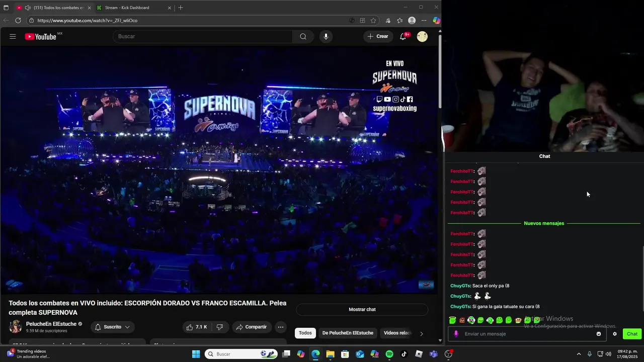The image size is (644, 362).
Task: Focus the Enviar un mensaje chat input
Action: (x=528, y=334)
